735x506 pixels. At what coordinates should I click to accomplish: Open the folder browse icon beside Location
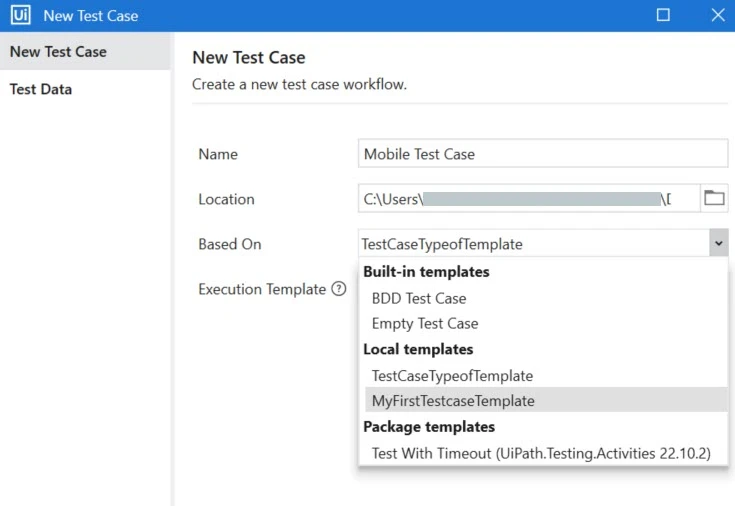(x=714, y=198)
